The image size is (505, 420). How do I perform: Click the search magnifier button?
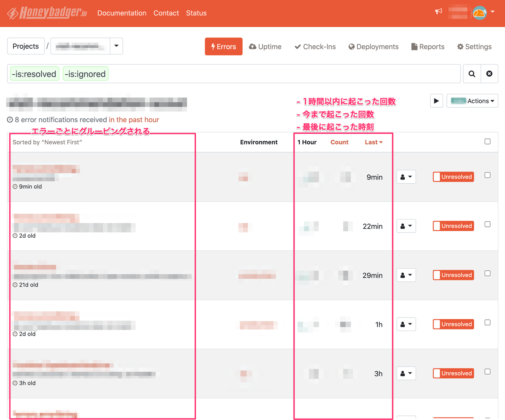coord(472,74)
